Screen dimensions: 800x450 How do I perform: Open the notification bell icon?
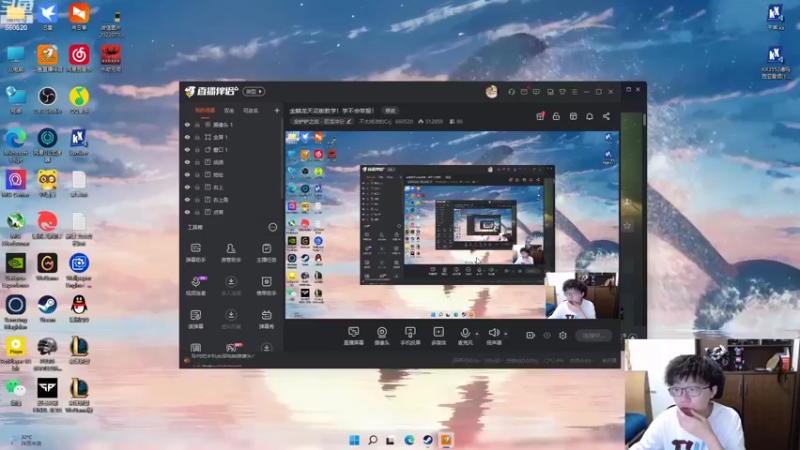pyautogui.click(x=589, y=116)
